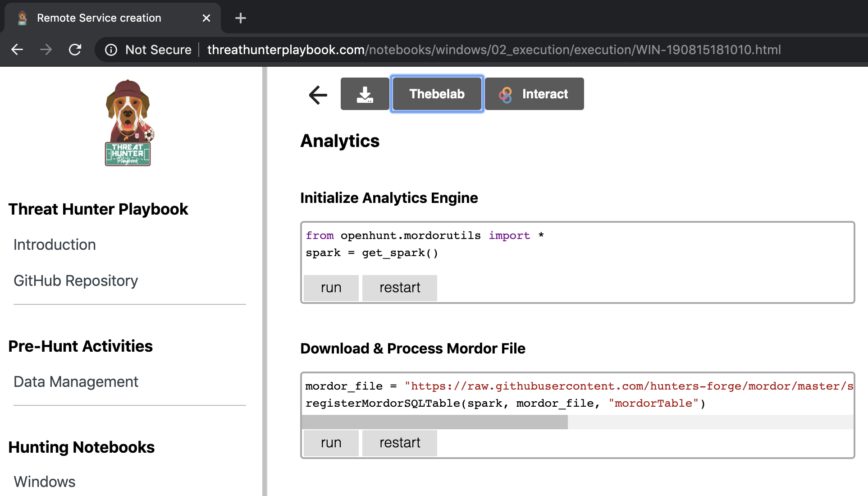Click the browser forward arrow
Viewport: 868px width, 496px height.
(x=46, y=50)
